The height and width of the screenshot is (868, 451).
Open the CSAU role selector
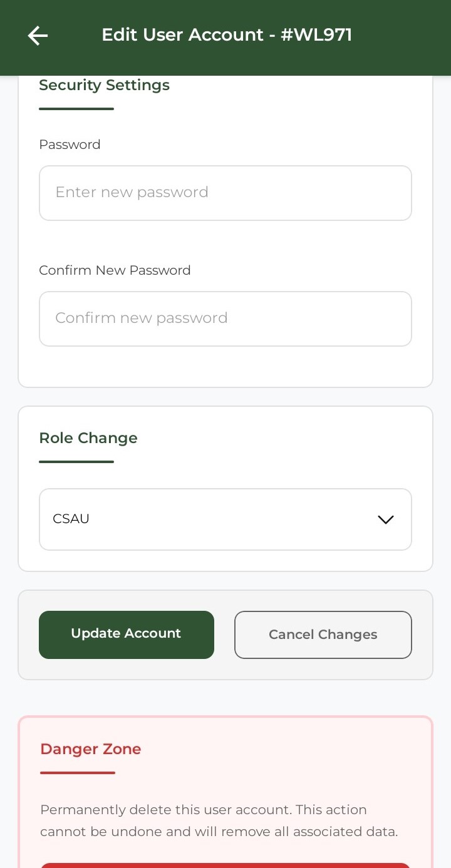tap(225, 519)
